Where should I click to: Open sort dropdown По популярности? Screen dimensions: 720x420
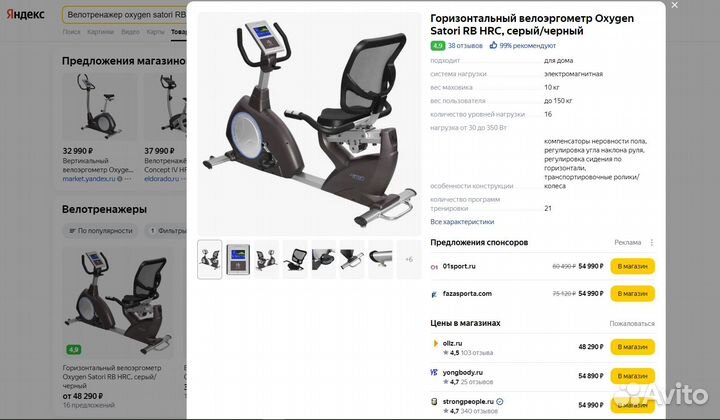pyautogui.click(x=101, y=231)
